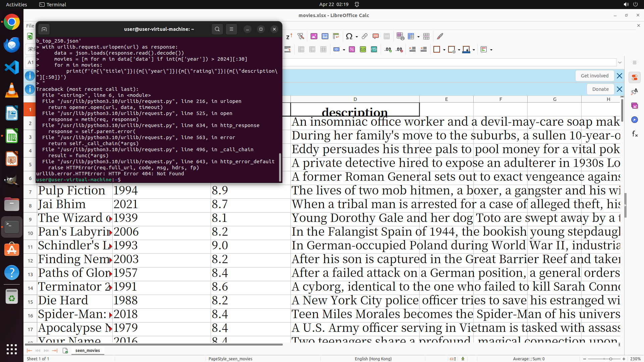Insert a chart from the toolbar
The width and height of the screenshot is (644, 362).
click(x=325, y=36)
